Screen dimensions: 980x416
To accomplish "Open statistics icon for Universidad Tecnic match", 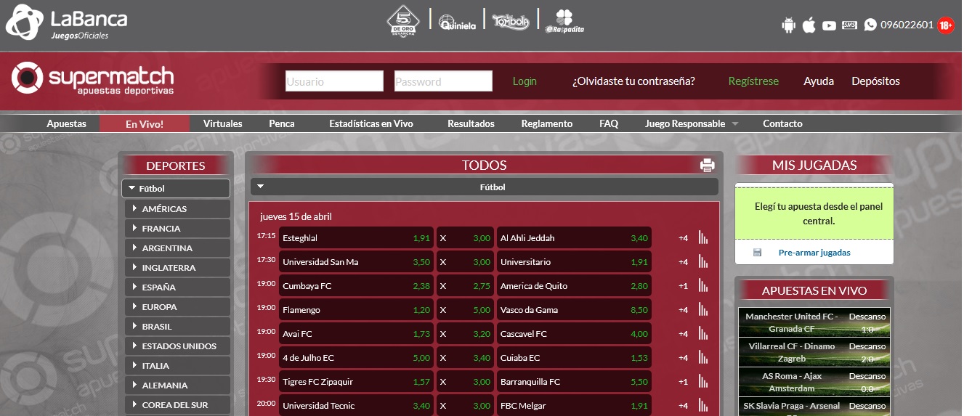I will pos(703,405).
